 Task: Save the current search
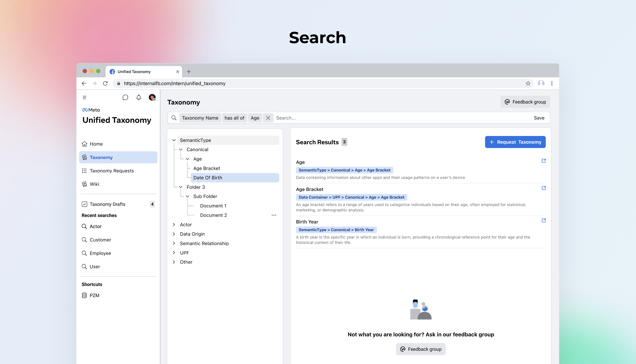539,118
